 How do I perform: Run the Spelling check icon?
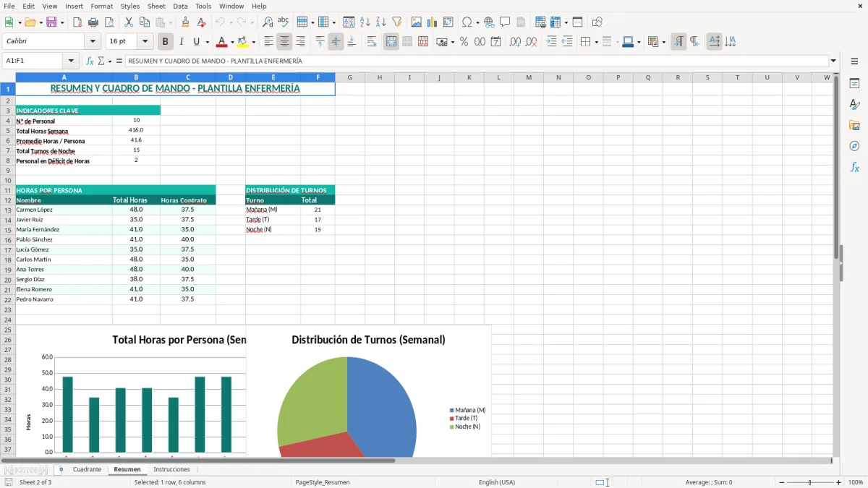point(284,22)
